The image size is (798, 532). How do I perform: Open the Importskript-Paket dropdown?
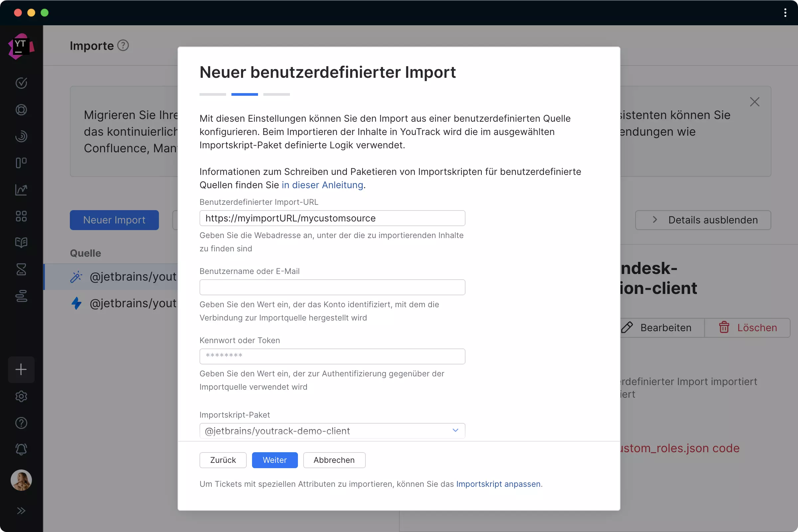332,431
